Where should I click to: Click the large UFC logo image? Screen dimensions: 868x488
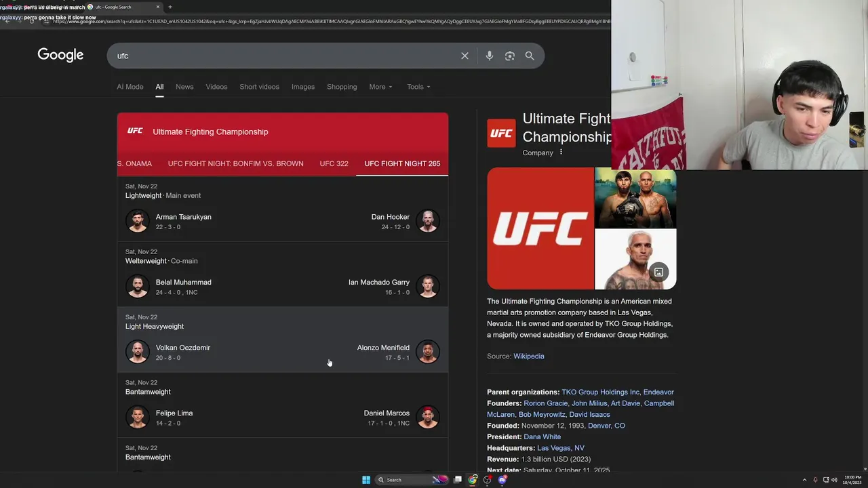(540, 228)
